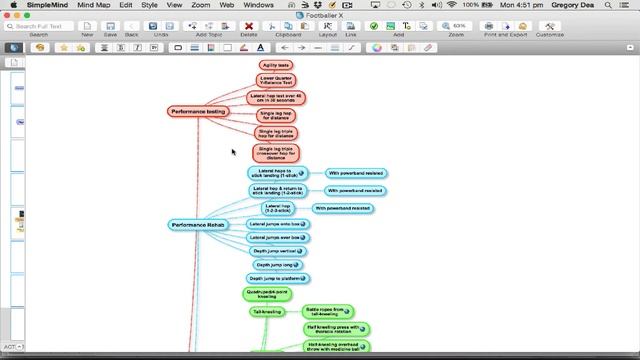Open the Zoom menu in menu bar
This screenshot has height=360, width=640.
[x=201, y=5]
